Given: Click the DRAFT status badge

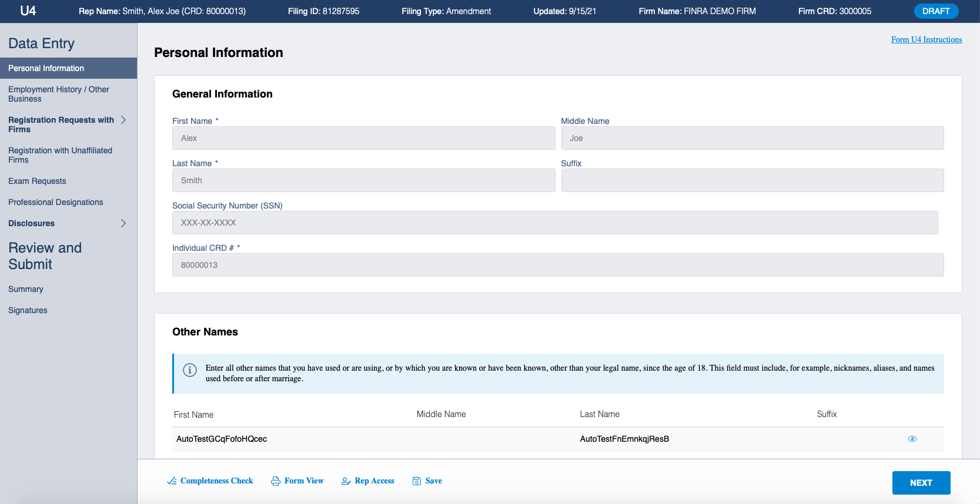Looking at the screenshot, I should [x=936, y=11].
